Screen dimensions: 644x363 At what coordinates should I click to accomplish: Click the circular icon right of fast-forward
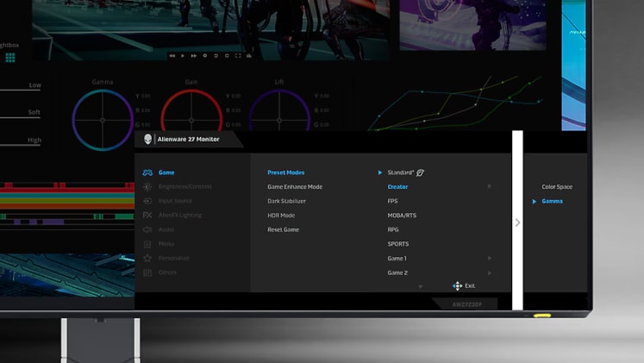204,56
